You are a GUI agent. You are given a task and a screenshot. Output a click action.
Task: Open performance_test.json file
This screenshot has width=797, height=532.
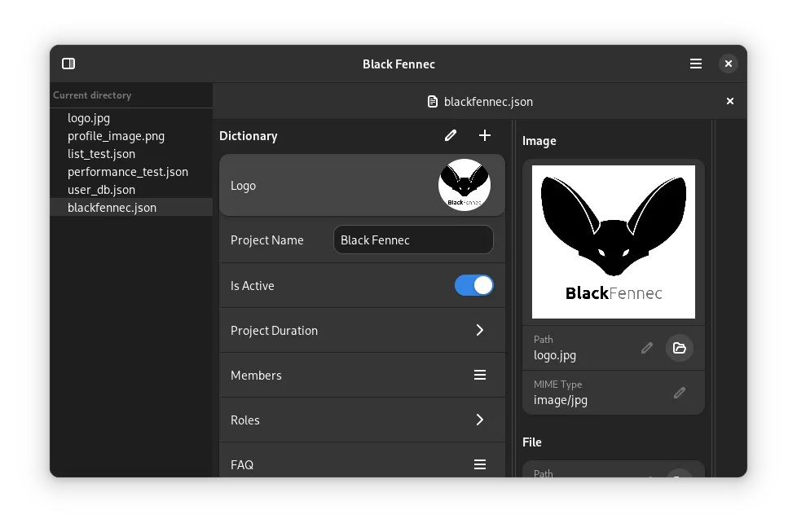127,172
